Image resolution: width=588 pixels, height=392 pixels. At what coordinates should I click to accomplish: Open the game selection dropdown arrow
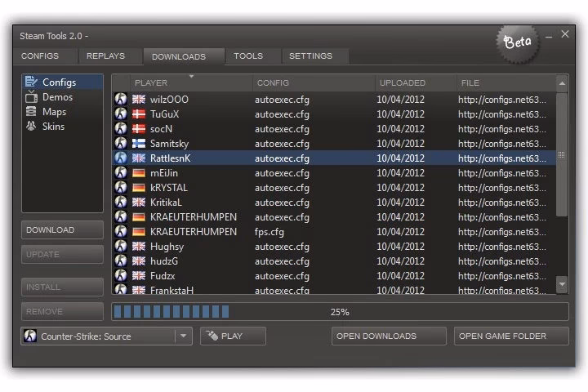184,336
